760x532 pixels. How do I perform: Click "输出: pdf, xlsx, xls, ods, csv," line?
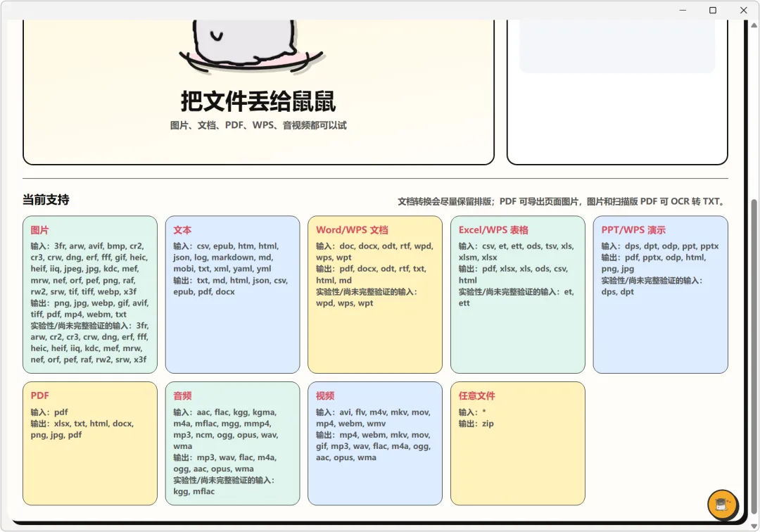513,269
